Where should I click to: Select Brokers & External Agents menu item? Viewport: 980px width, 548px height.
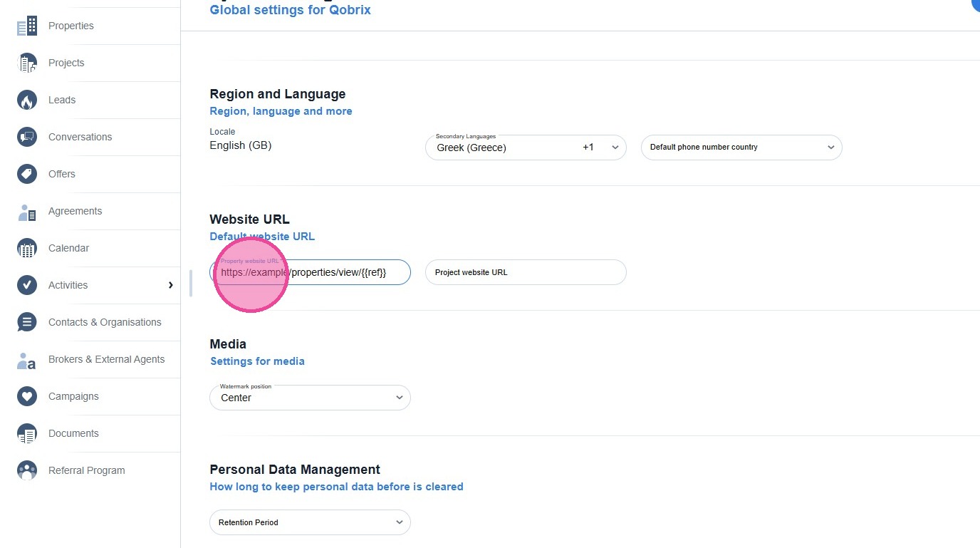pyautogui.click(x=106, y=359)
